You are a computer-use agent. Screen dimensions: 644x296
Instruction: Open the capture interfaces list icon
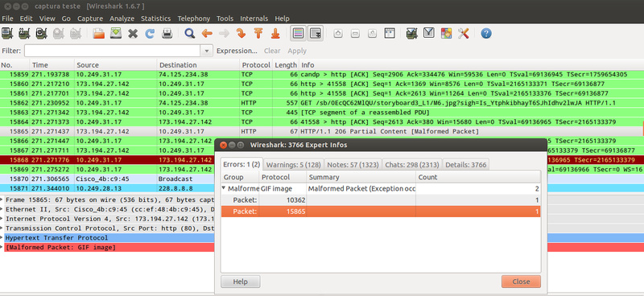(7, 33)
